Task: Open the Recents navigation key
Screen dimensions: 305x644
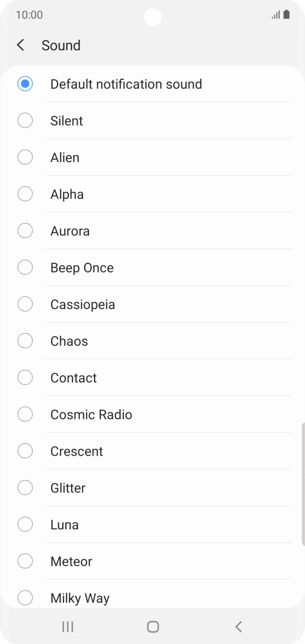Action: (x=67, y=626)
